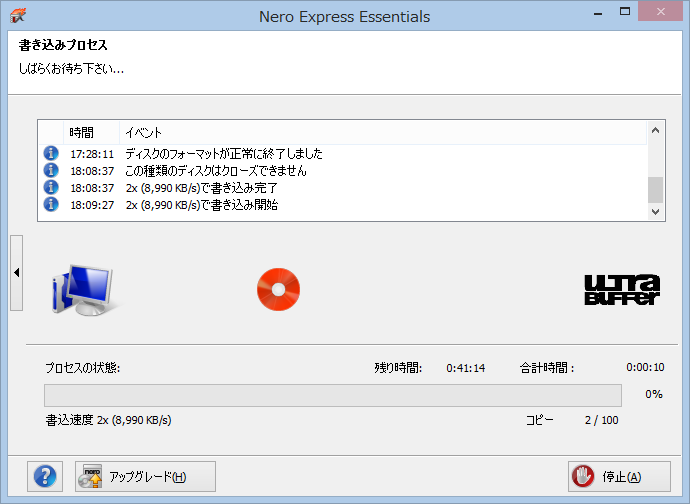Viewport: 690px width, 504px height.
Task: Click the 書き込みプロセス heading
Action: click(63, 45)
